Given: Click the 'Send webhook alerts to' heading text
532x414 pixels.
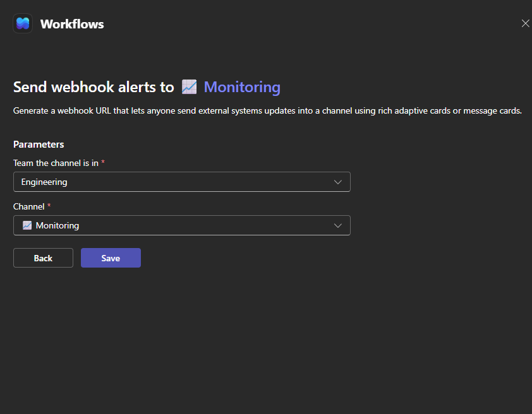Looking at the screenshot, I should (94, 87).
